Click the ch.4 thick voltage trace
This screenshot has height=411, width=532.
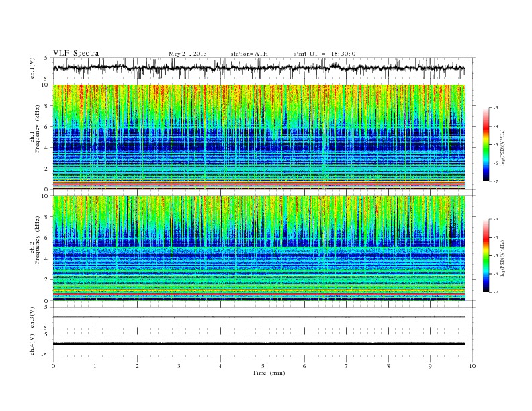(259, 344)
